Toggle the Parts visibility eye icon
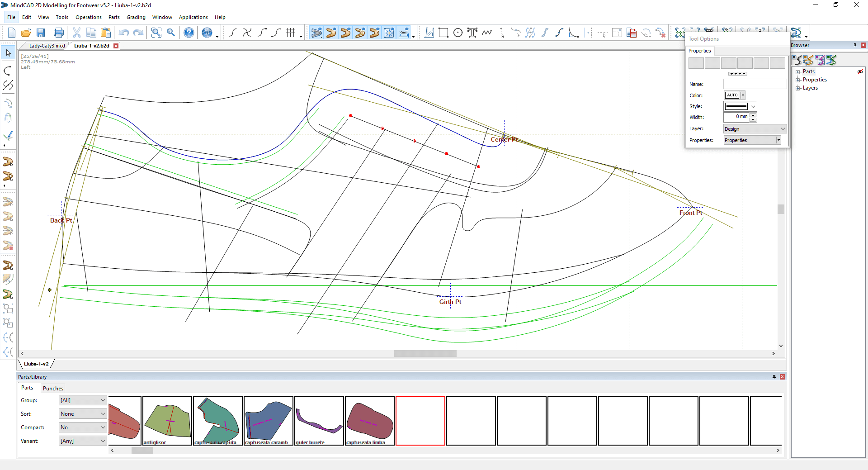Screen dimensions: 868x470 [860, 72]
